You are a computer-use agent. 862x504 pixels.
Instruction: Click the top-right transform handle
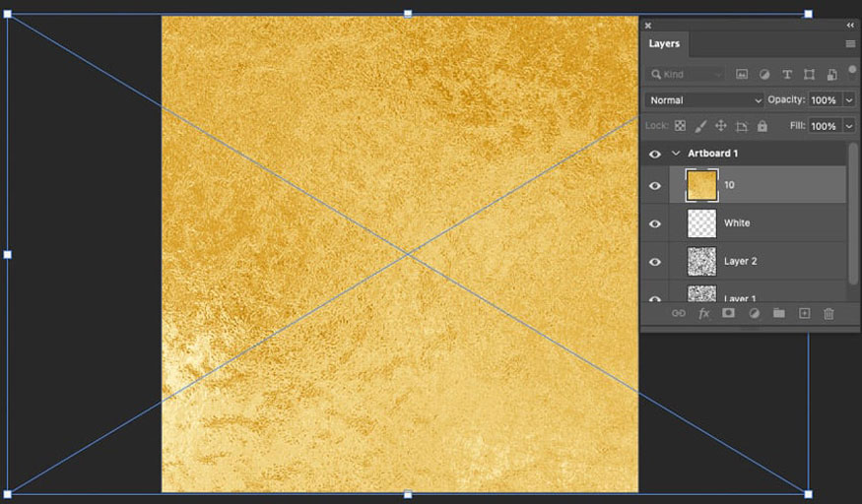[808, 14]
